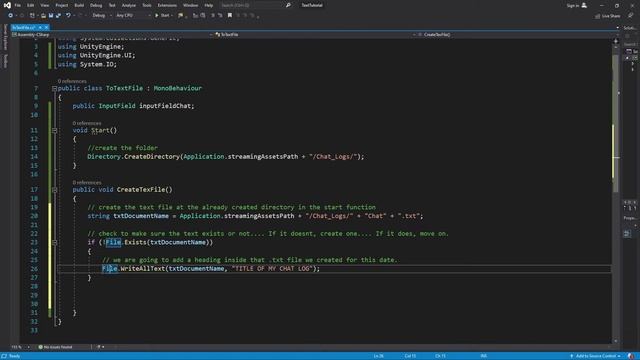The width and height of the screenshot is (640, 360).
Task: Open the Build menu
Action: (79, 5)
